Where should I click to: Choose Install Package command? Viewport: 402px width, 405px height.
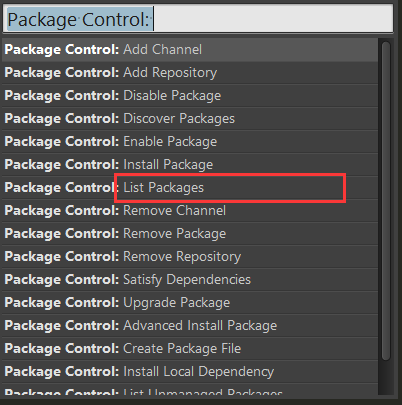pyautogui.click(x=190, y=165)
